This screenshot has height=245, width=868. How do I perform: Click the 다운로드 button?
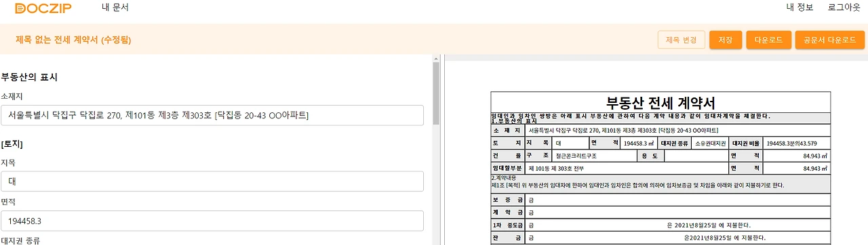[x=769, y=40]
